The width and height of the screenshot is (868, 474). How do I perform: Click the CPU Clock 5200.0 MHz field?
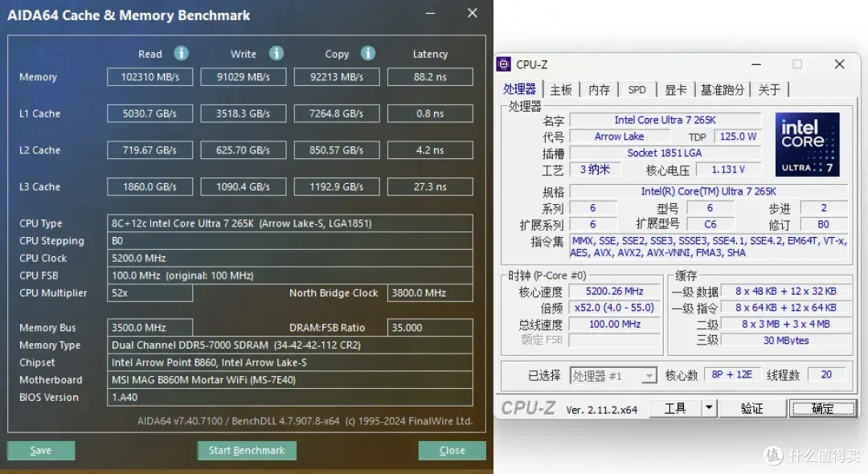coord(290,259)
